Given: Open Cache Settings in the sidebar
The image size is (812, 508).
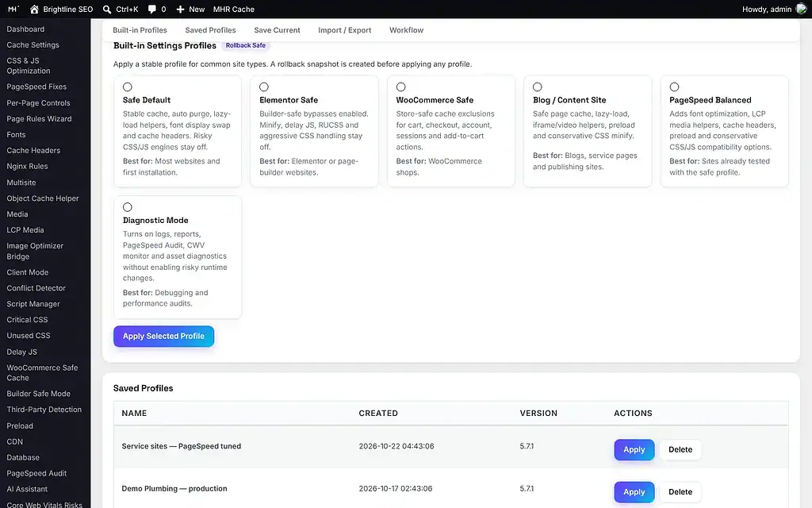Looking at the screenshot, I should tap(33, 44).
